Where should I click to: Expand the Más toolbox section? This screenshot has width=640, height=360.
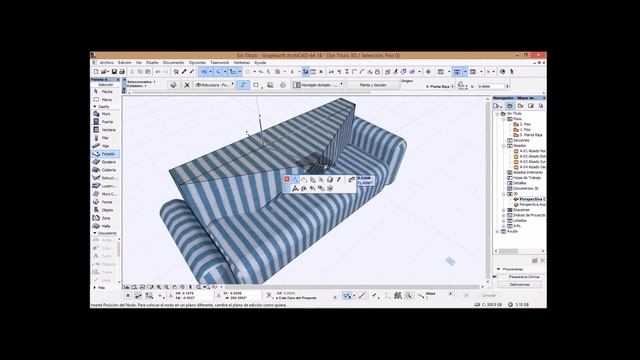(x=95, y=288)
